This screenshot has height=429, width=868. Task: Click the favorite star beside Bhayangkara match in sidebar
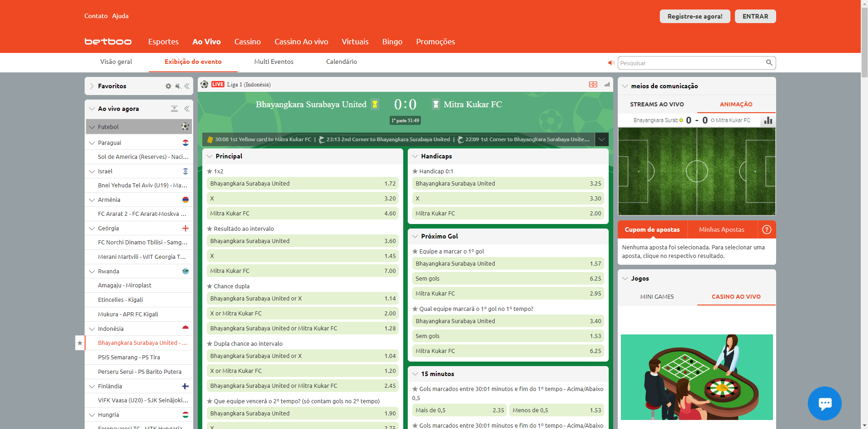click(80, 343)
